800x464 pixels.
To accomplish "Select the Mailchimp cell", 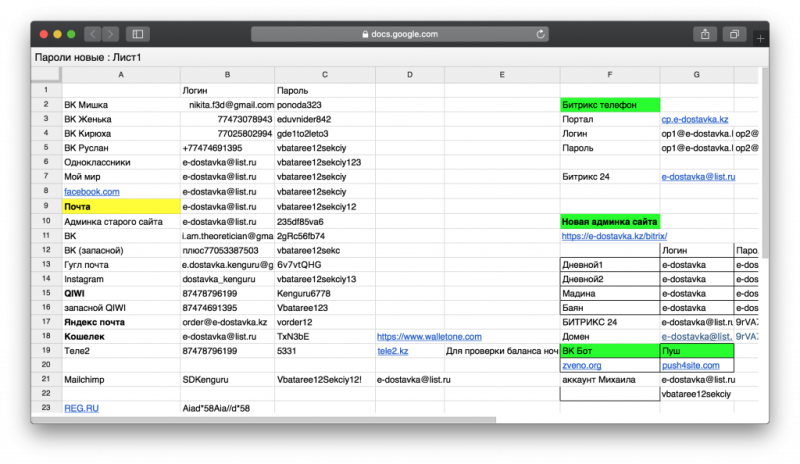I will tap(121, 379).
